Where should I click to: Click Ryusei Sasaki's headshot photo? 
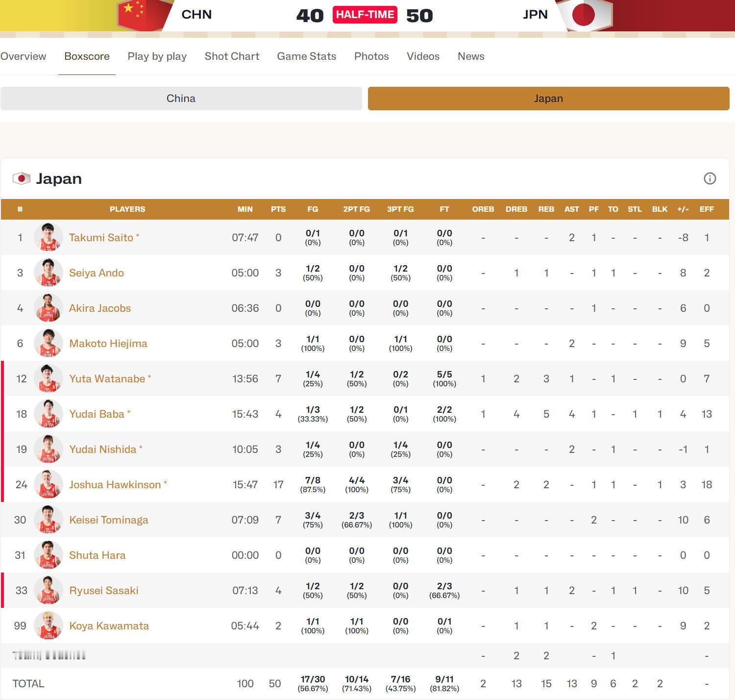48,591
